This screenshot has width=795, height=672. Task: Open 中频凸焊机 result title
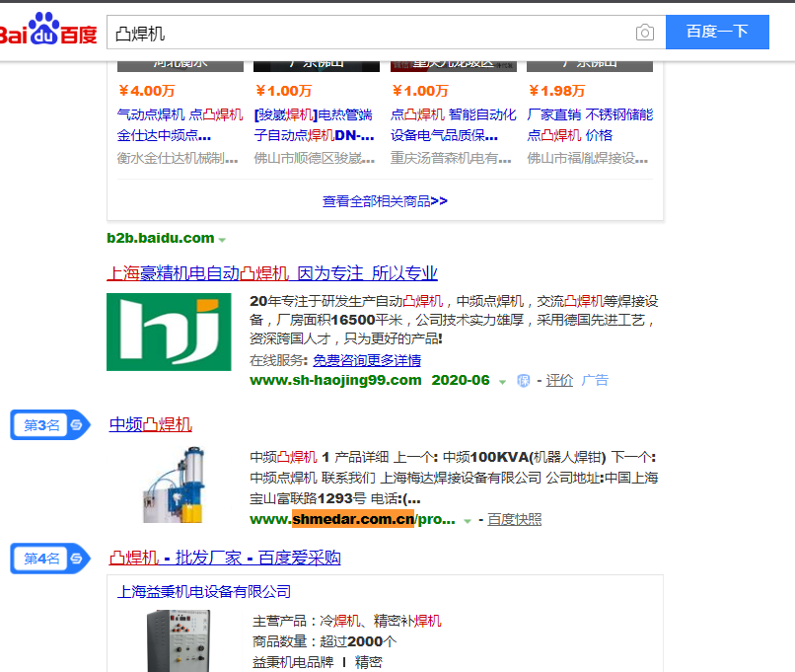coord(151,424)
